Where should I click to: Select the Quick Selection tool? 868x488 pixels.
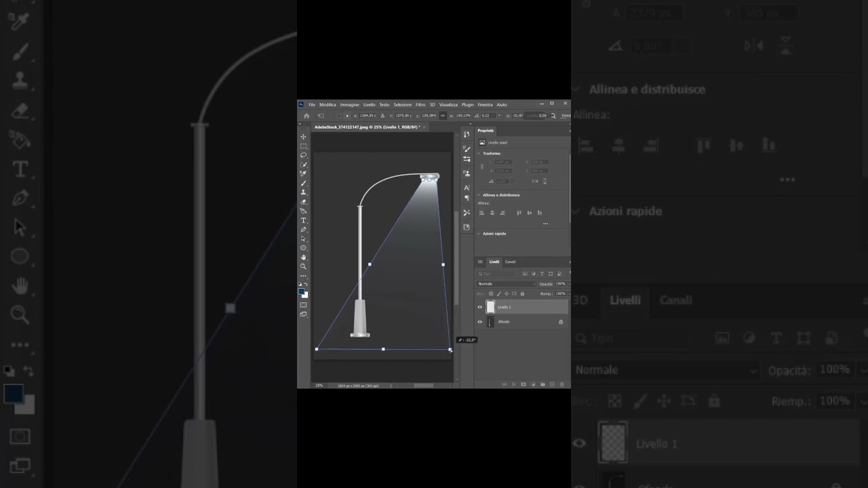303,165
